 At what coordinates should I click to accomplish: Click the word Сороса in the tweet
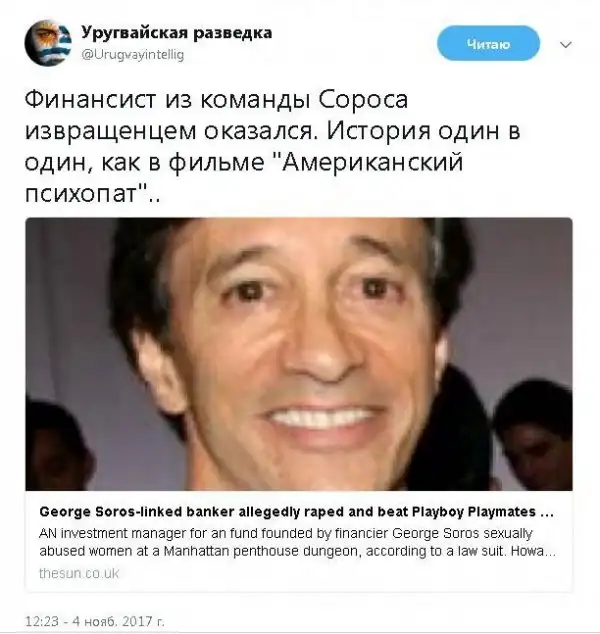[x=363, y=99]
